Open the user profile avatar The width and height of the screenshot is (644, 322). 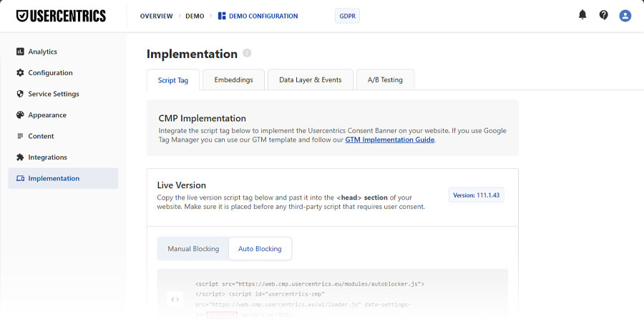click(x=625, y=15)
